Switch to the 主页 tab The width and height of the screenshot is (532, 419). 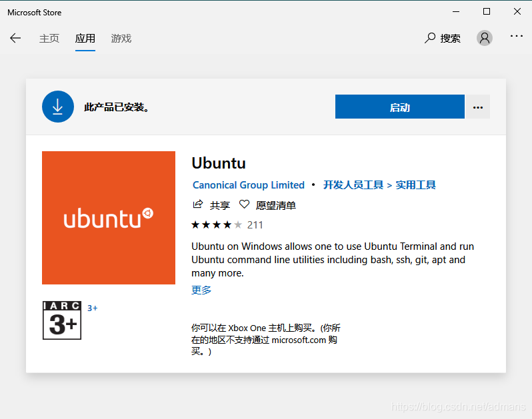coord(49,39)
